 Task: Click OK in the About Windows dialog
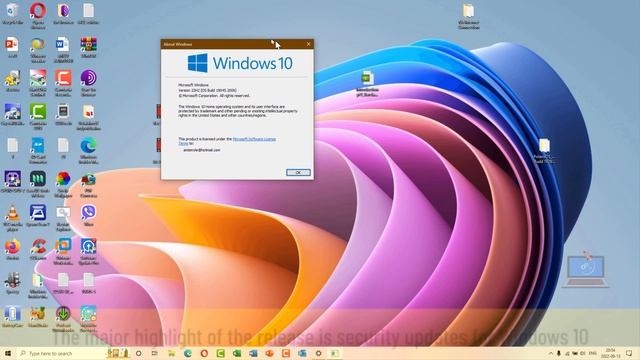298,173
